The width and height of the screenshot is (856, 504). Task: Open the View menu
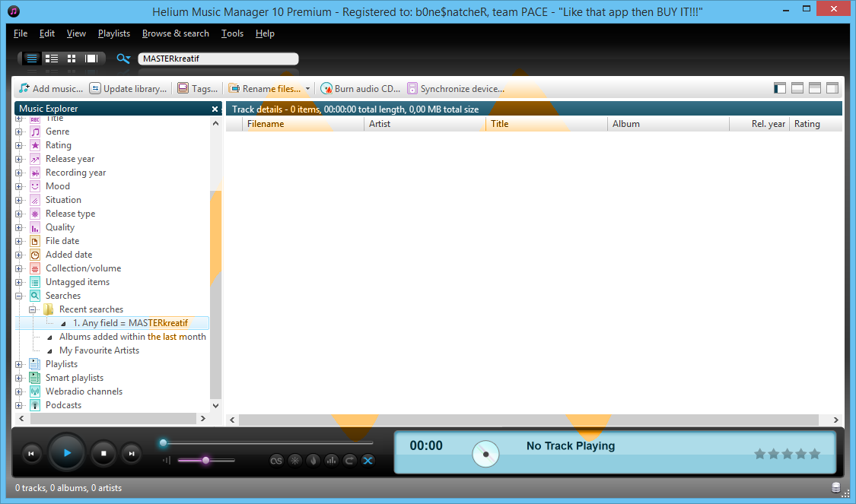76,33
